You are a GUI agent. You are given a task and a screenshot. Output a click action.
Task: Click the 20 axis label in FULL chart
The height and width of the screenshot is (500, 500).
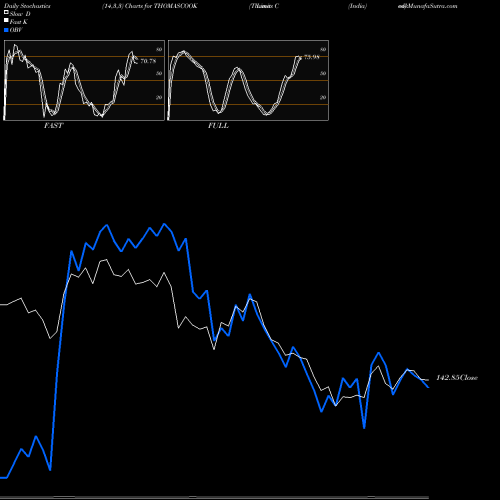click(323, 97)
